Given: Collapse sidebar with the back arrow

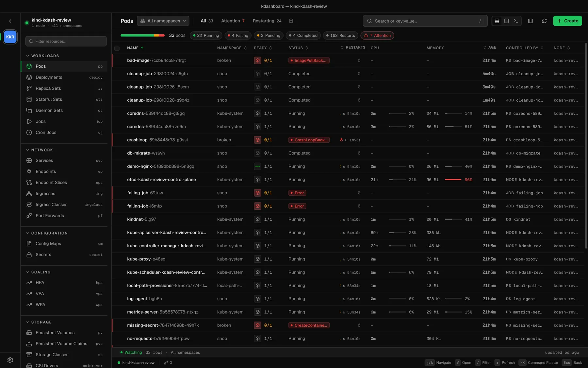Looking at the screenshot, I should pos(10,21).
